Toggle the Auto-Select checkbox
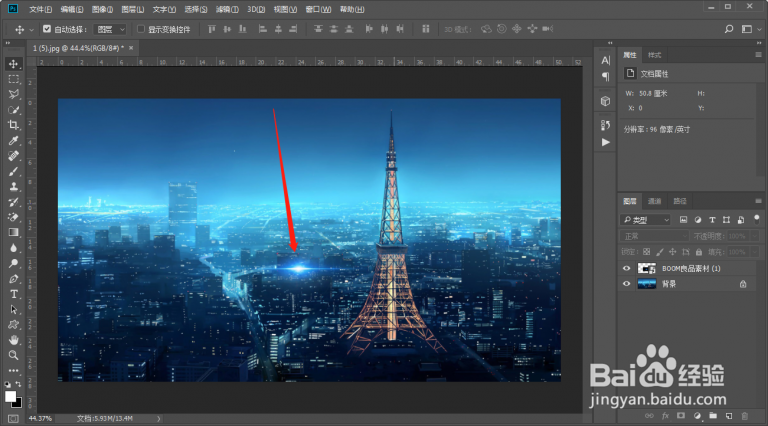The width and height of the screenshot is (768, 426). (47, 29)
